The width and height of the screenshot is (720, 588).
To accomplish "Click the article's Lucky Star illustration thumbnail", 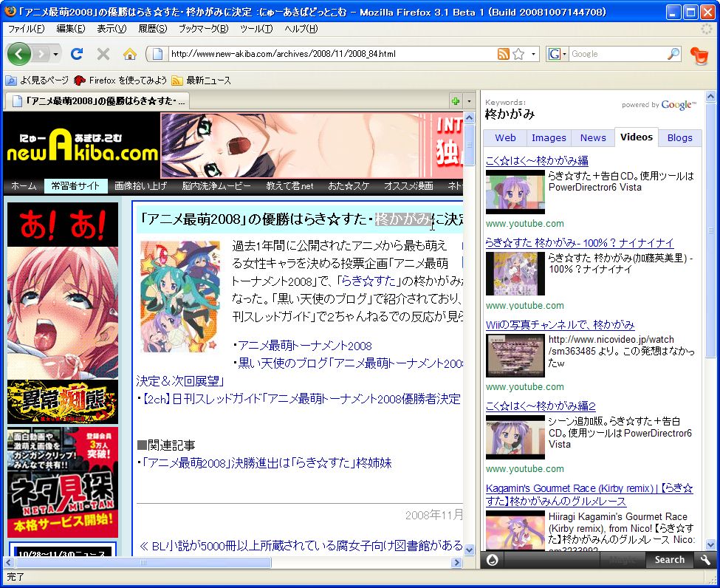I will 180,296.
